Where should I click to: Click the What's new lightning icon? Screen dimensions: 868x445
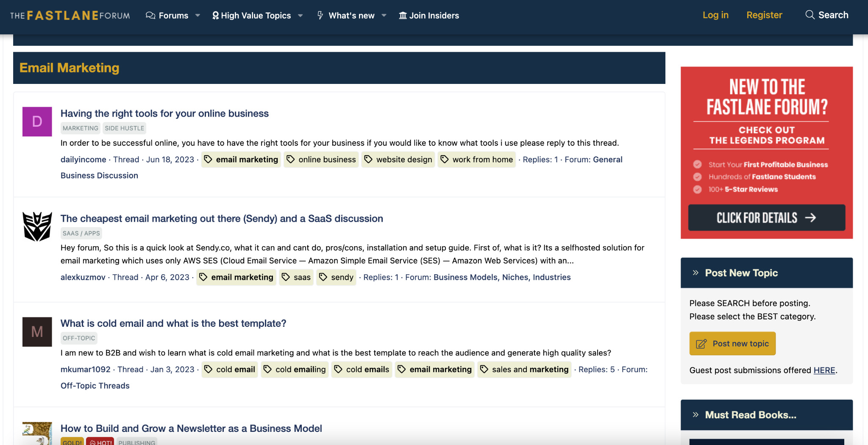pos(320,16)
